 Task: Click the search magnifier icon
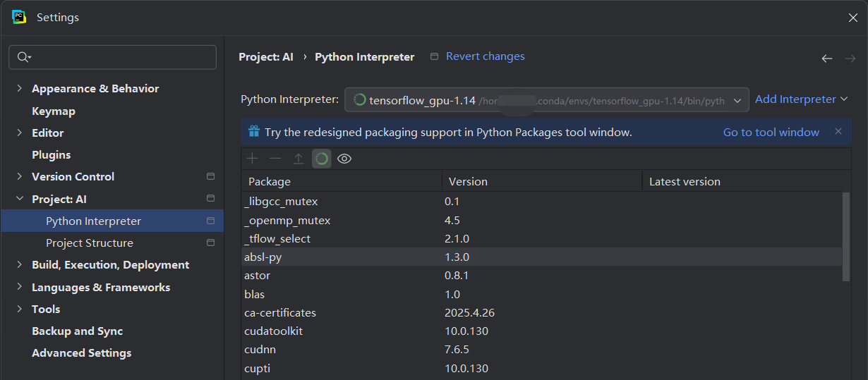click(24, 57)
